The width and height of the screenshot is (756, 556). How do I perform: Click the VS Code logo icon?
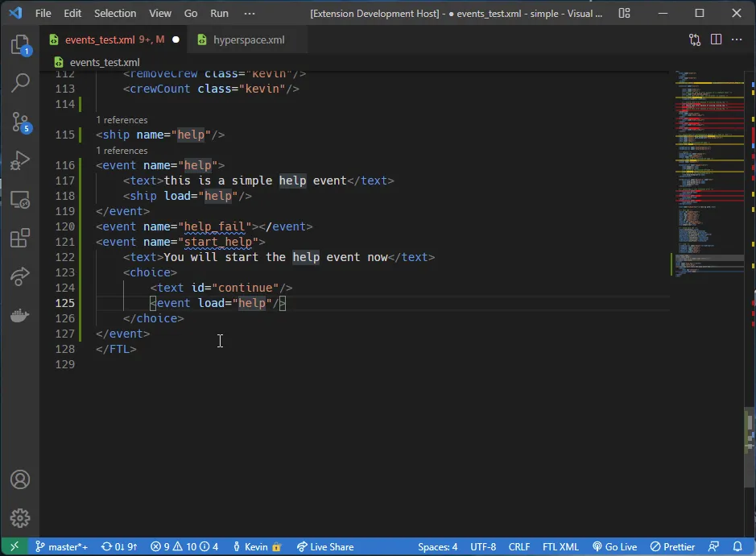point(15,13)
